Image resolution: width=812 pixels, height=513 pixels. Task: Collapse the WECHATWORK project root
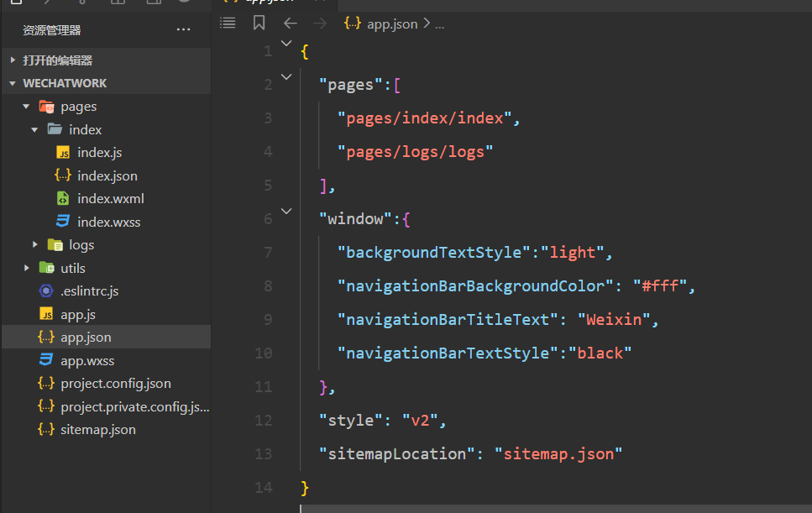(x=65, y=83)
